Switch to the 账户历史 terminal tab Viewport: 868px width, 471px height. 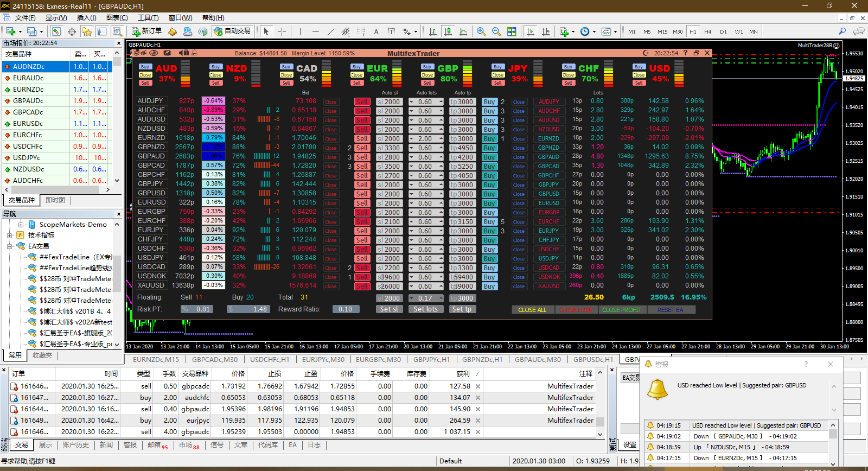pyautogui.click(x=75, y=445)
